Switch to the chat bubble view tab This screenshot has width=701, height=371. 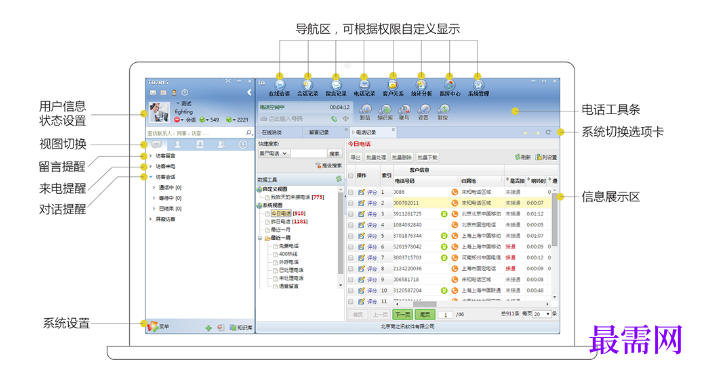156,144
